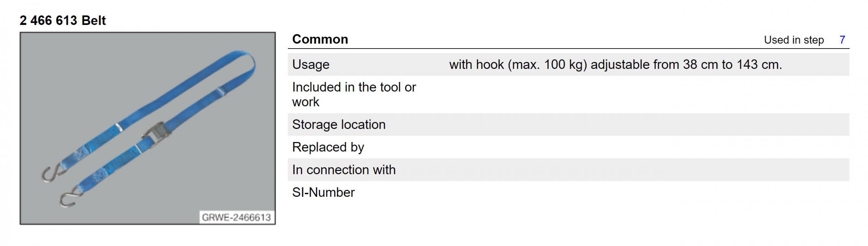Select the "2 466 613 Belt" heading
Image resolution: width=868 pixels, height=246 pixels.
63,20
